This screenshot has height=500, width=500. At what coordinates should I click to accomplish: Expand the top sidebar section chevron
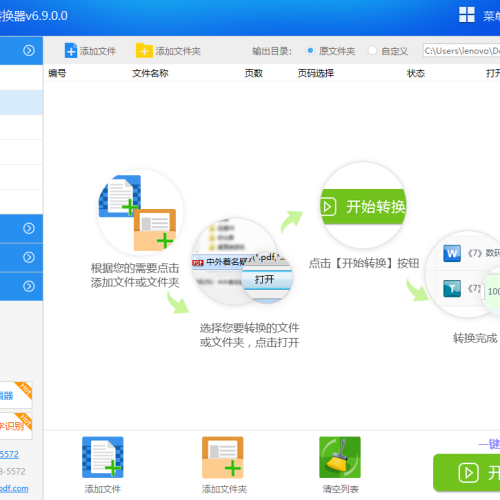pos(29,50)
